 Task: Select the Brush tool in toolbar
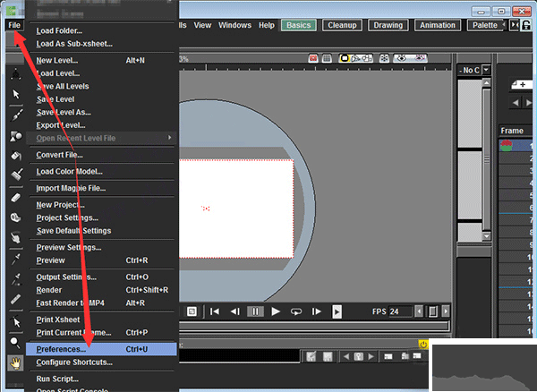[15, 115]
